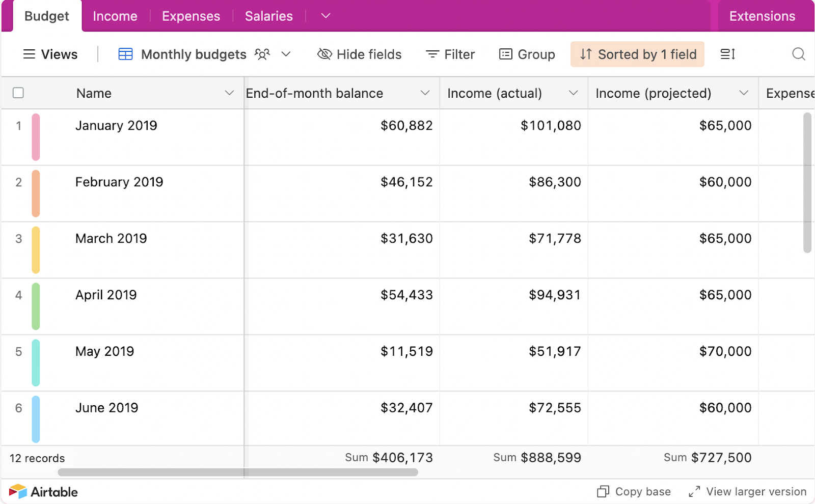
Task: Click Sorted by 1 field button
Action: click(x=637, y=54)
